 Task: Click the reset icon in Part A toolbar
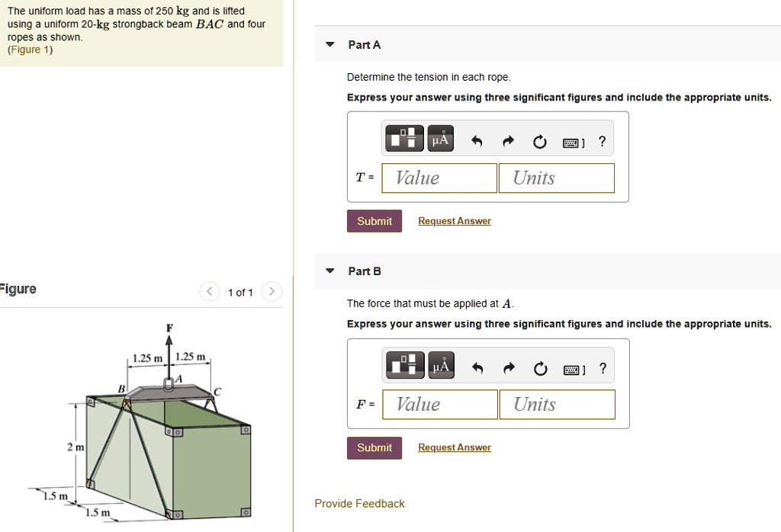[x=540, y=142]
